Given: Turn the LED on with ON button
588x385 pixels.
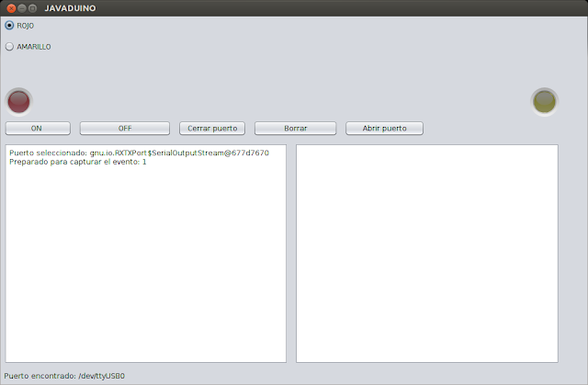Looking at the screenshot, I should [x=38, y=129].
